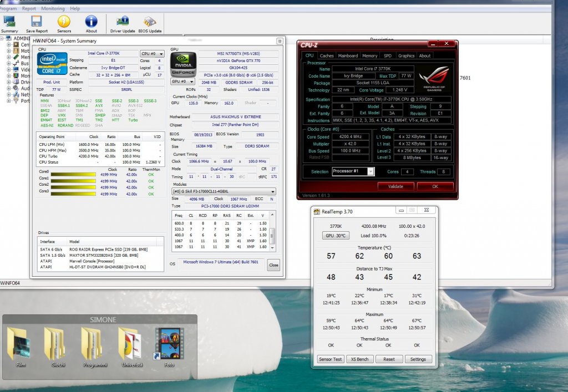568x392 pixels.
Task: Open the Foto shortcut icon
Action: click(x=169, y=343)
